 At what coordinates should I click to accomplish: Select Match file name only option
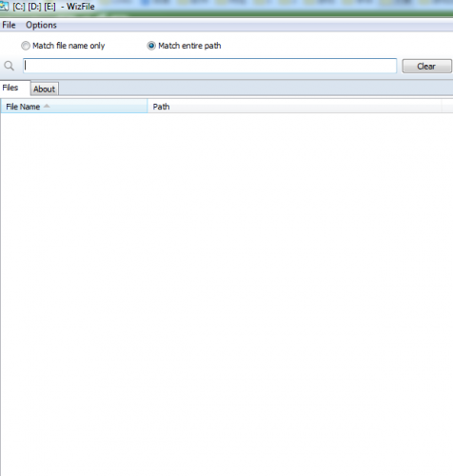(63, 46)
